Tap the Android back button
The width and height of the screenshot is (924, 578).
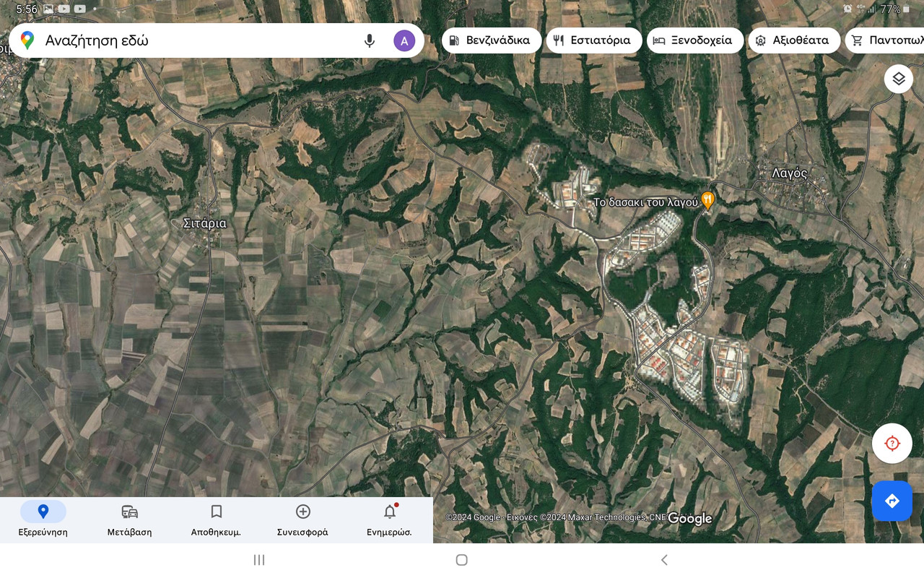[x=664, y=560]
